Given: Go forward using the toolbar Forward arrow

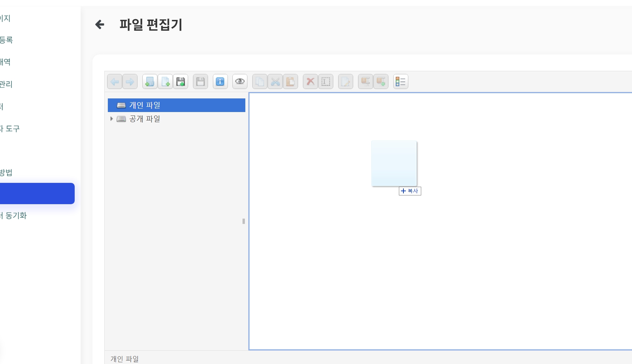Looking at the screenshot, I should (130, 82).
